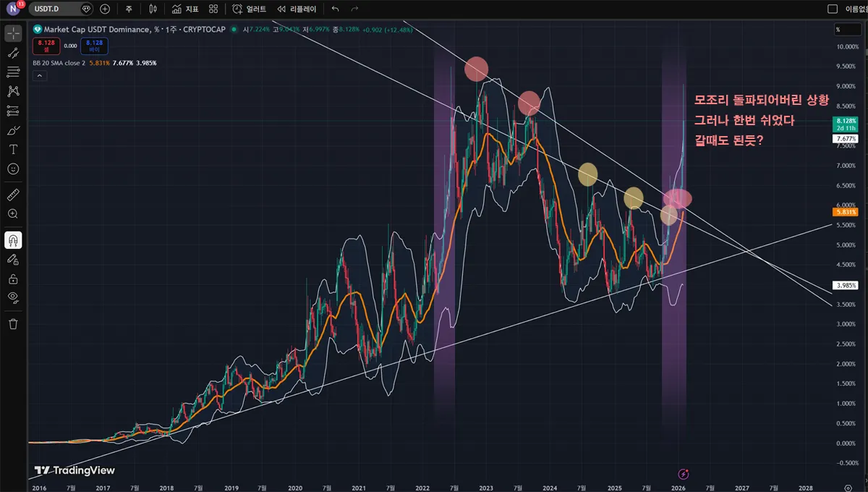Click the red 8.128 sell button
This screenshot has height=492, width=868.
coord(45,46)
